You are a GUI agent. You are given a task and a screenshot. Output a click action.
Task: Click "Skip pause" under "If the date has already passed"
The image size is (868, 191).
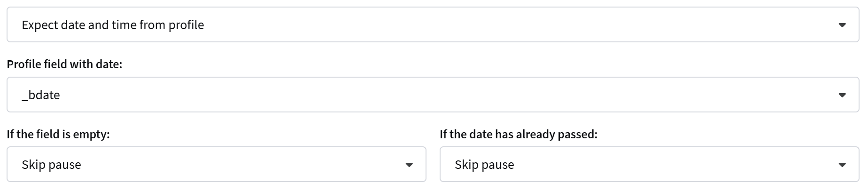[484, 165]
